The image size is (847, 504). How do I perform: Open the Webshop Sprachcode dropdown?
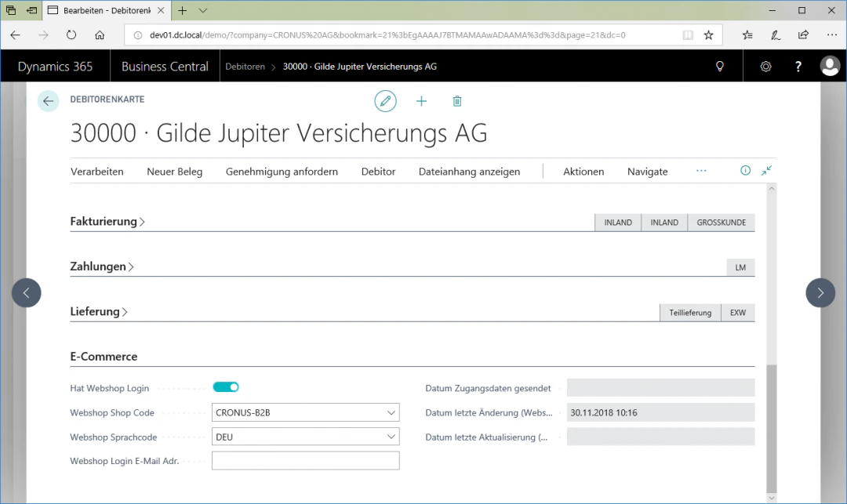pos(391,437)
